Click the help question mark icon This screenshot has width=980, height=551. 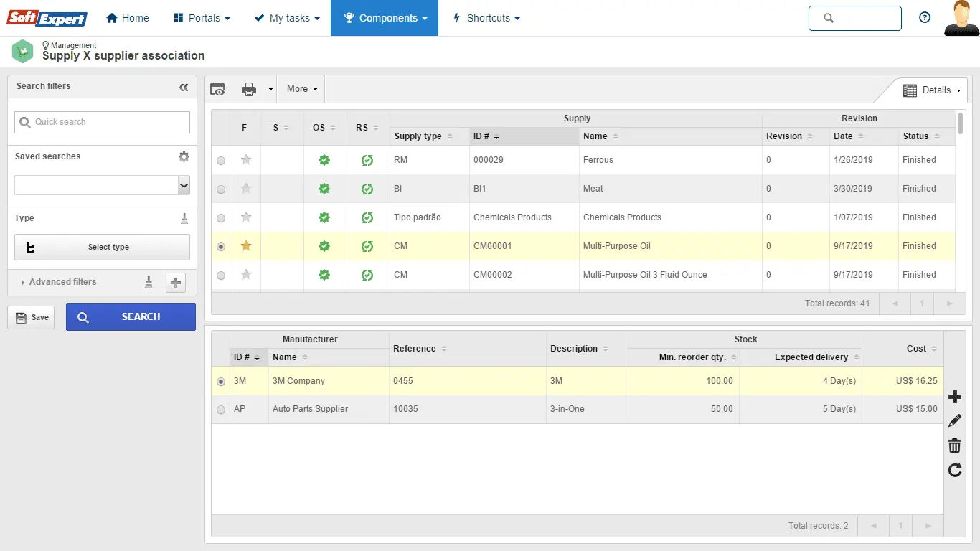point(925,18)
